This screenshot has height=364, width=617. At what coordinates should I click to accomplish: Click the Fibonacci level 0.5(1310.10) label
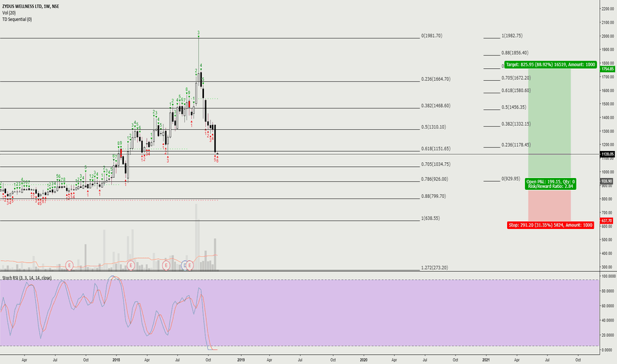tap(433, 126)
